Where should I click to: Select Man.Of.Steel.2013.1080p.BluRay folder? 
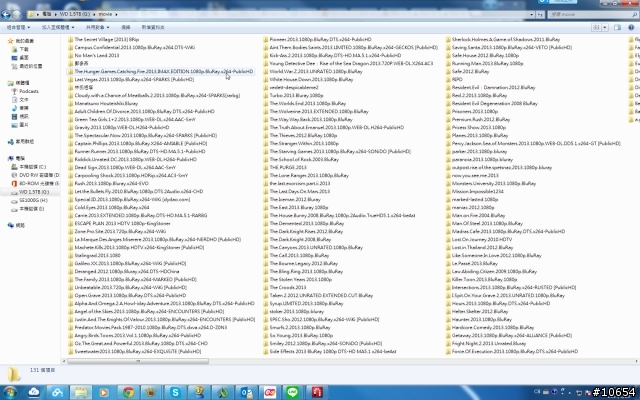[487, 224]
